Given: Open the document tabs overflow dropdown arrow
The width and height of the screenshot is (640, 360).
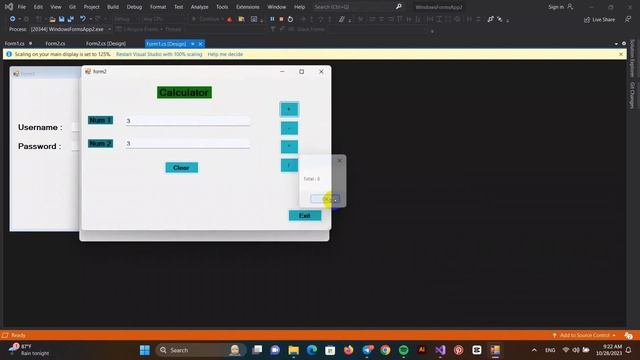Looking at the screenshot, I should click(616, 44).
